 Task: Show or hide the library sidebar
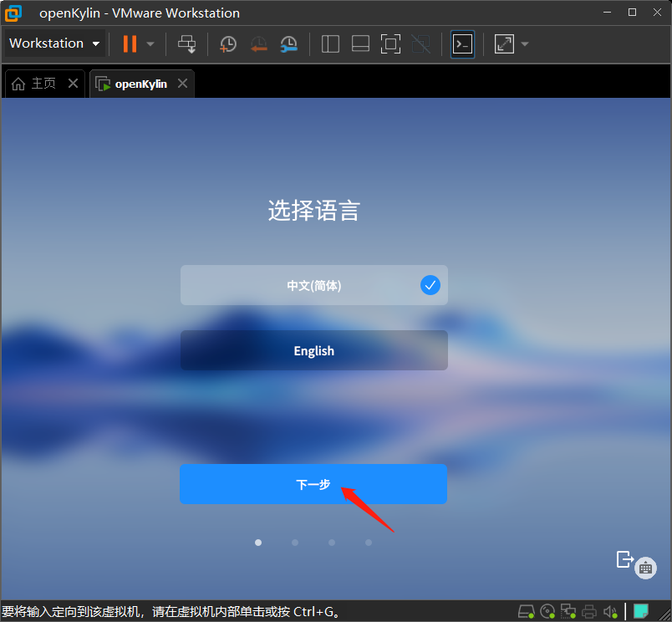(330, 43)
